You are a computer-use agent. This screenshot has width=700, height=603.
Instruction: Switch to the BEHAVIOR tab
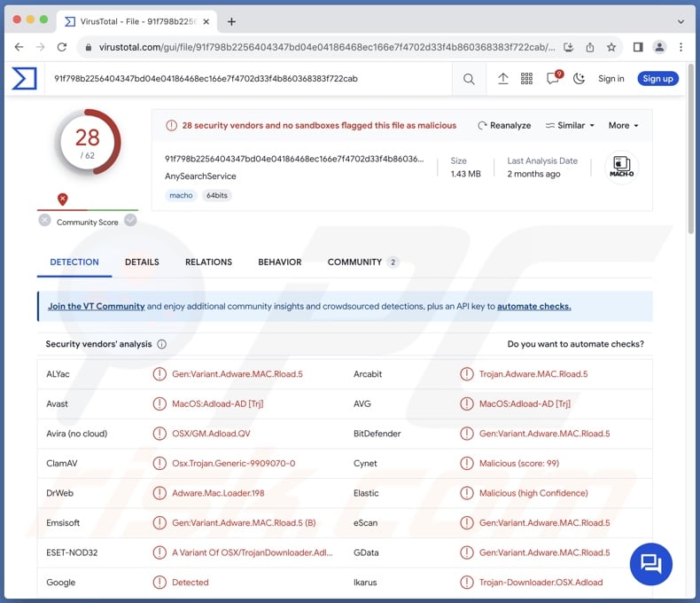pos(280,262)
